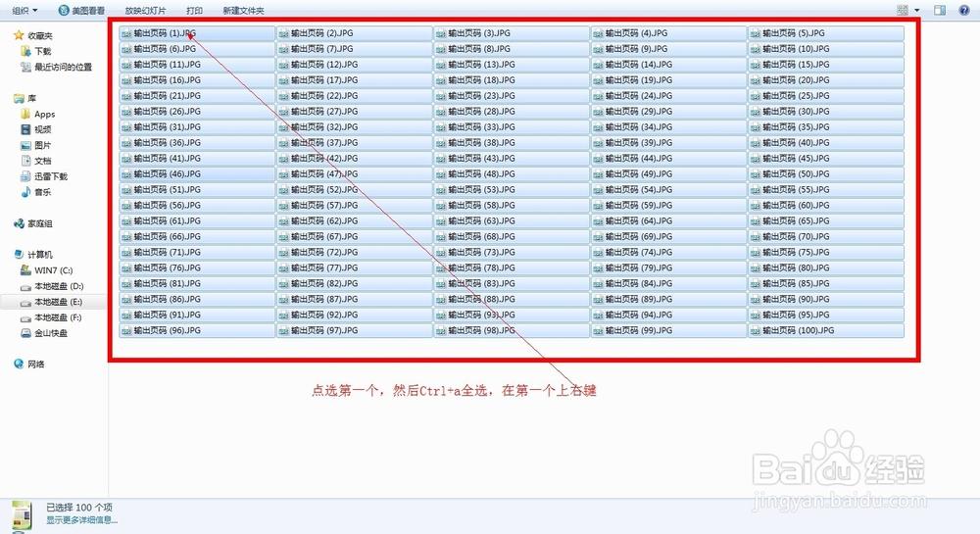This screenshot has height=534, width=980.
Task: Select file 输出页码 (100).JPG
Action: click(826, 330)
